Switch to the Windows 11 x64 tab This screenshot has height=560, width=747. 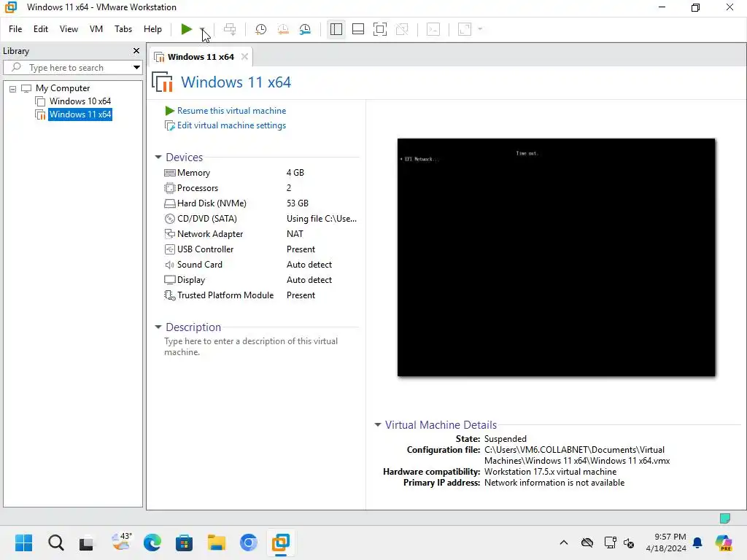[201, 57]
